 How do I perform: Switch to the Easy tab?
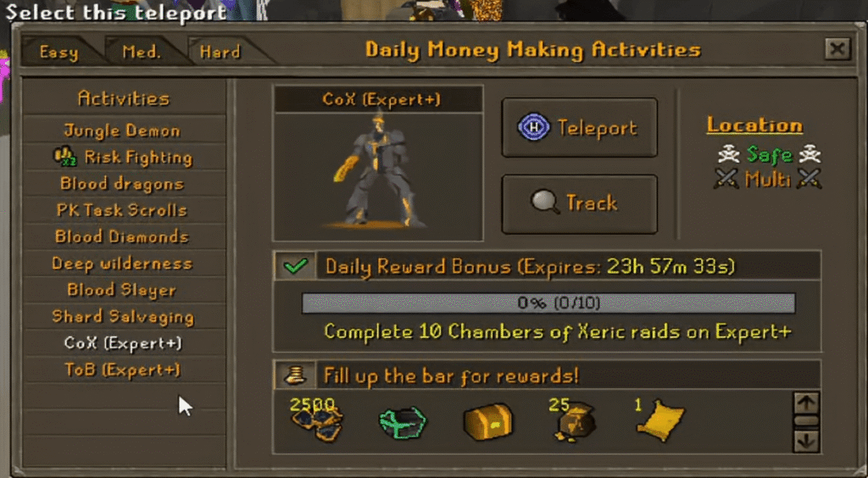pyautogui.click(x=58, y=52)
